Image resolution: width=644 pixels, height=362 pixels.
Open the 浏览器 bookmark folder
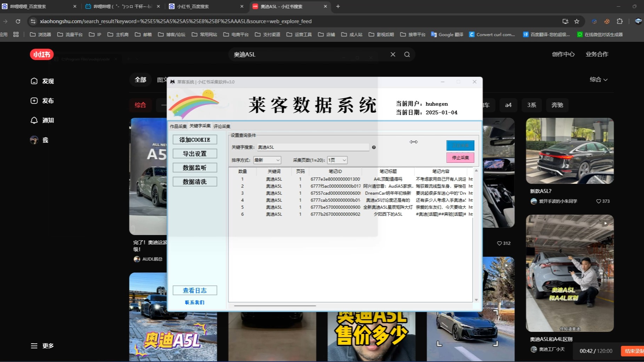point(40,34)
